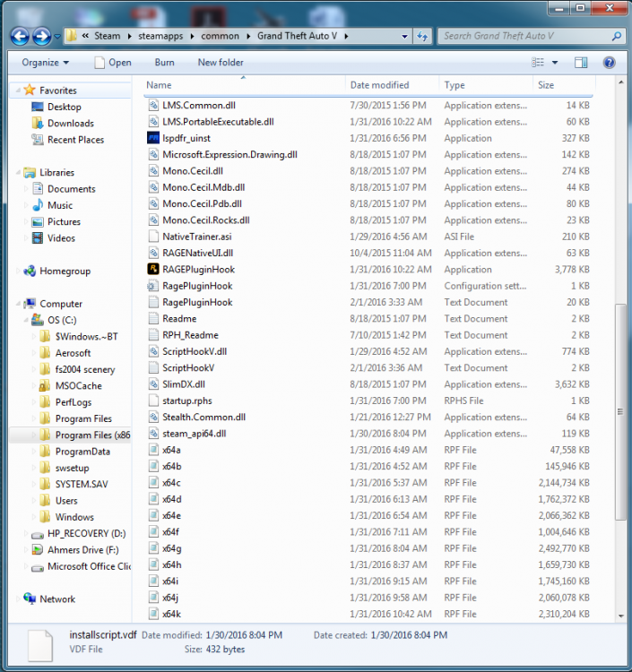Click the scroll down arrow of file list

[x=620, y=616]
